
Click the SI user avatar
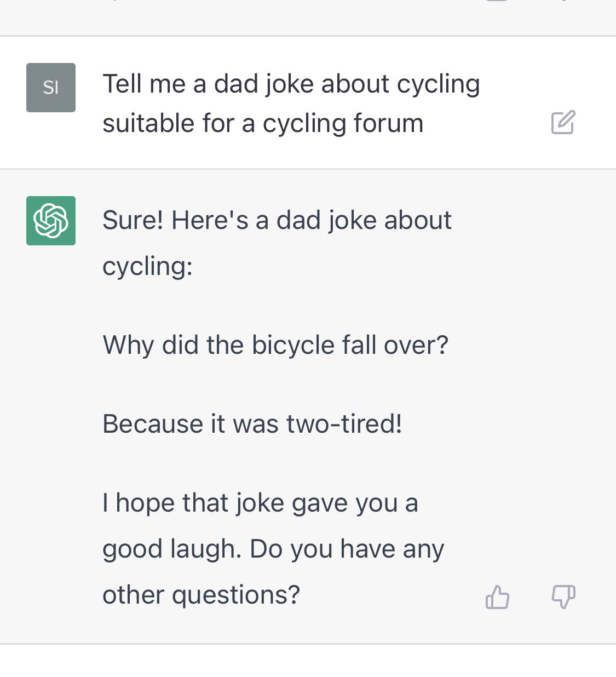[51, 88]
